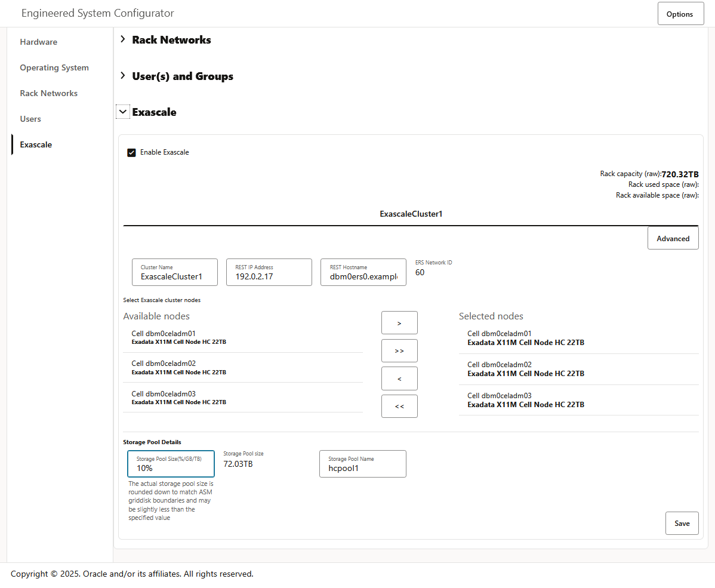Uncheck the Enable Exascale checkbox
Viewport: 715px width, 588px height.
click(132, 153)
